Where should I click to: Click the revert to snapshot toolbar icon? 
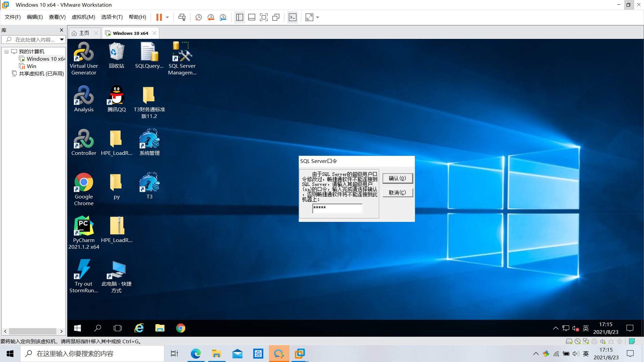pyautogui.click(x=211, y=17)
